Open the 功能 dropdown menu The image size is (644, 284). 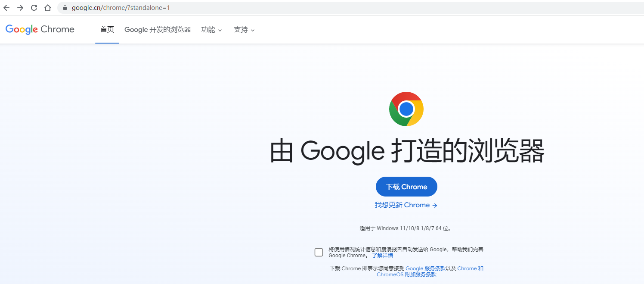click(x=208, y=30)
